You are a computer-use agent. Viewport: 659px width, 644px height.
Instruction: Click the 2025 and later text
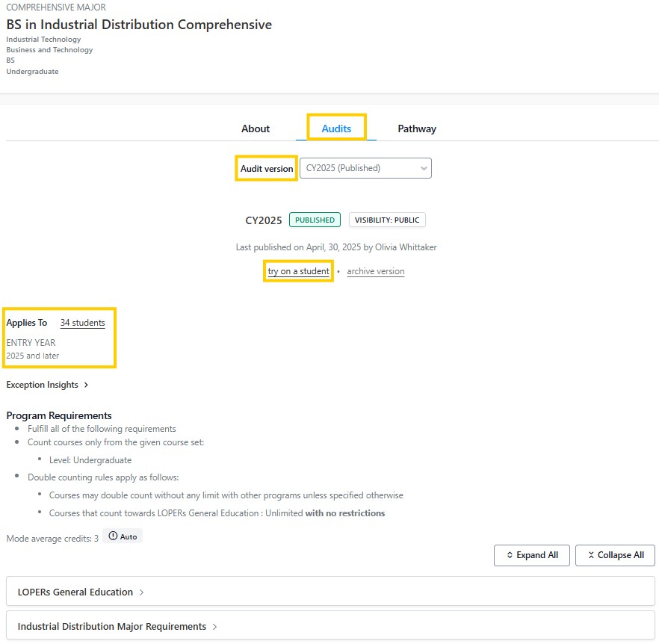point(32,356)
